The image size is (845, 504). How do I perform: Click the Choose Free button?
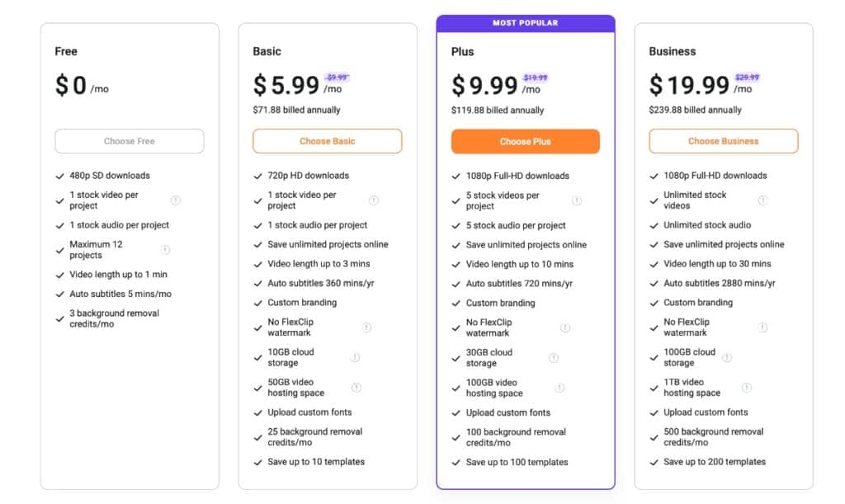(130, 141)
